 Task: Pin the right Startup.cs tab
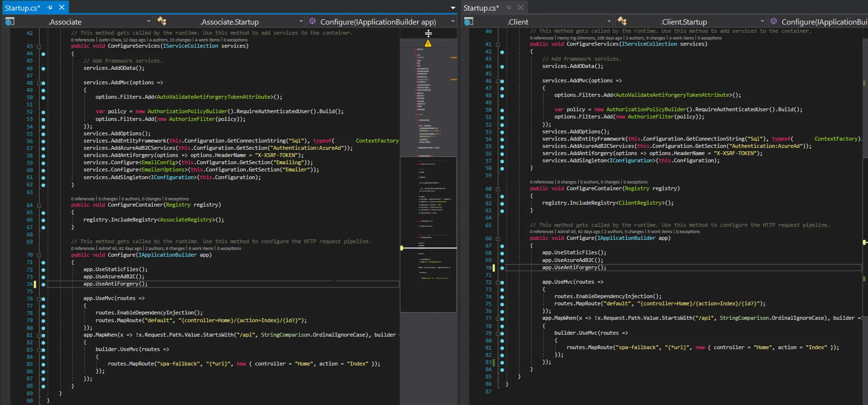point(508,8)
